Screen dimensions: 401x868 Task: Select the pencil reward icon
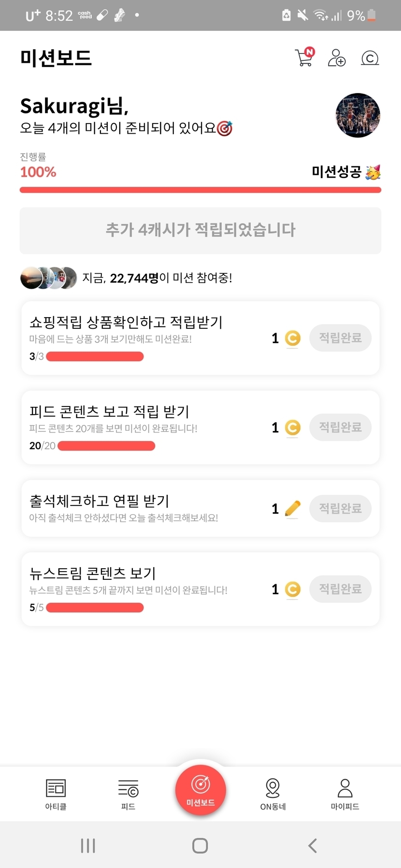point(292,508)
